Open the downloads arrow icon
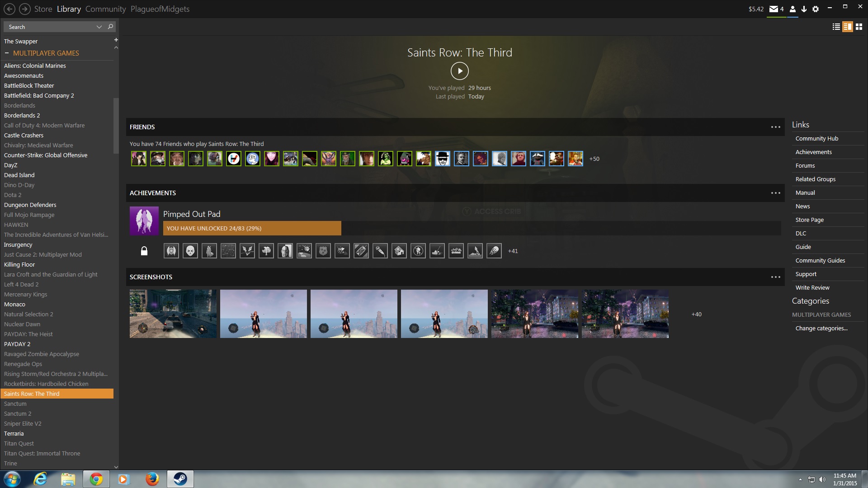This screenshot has height=488, width=868. click(x=804, y=9)
